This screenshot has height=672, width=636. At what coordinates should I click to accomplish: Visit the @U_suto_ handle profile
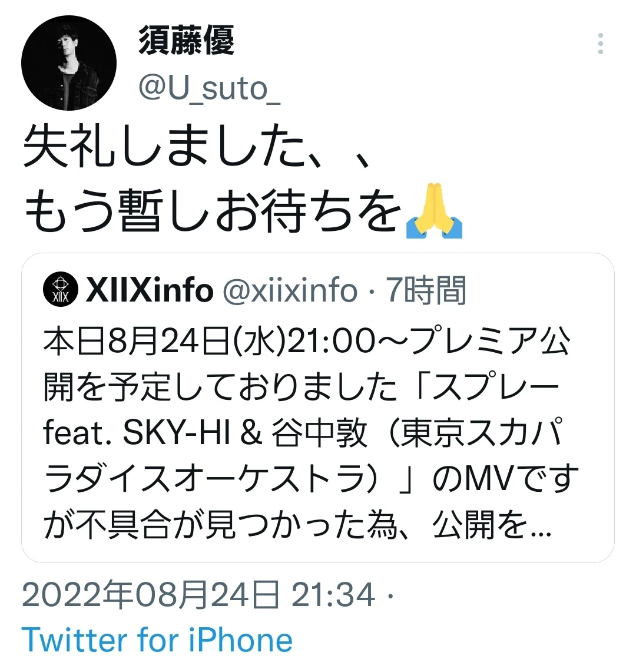[209, 89]
